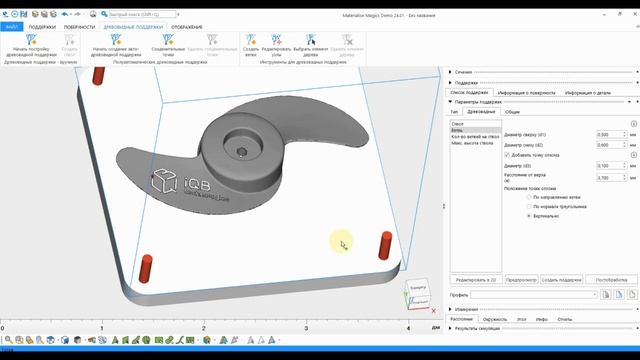Expand the Сечения panel
The image size is (640, 360).
[450, 72]
